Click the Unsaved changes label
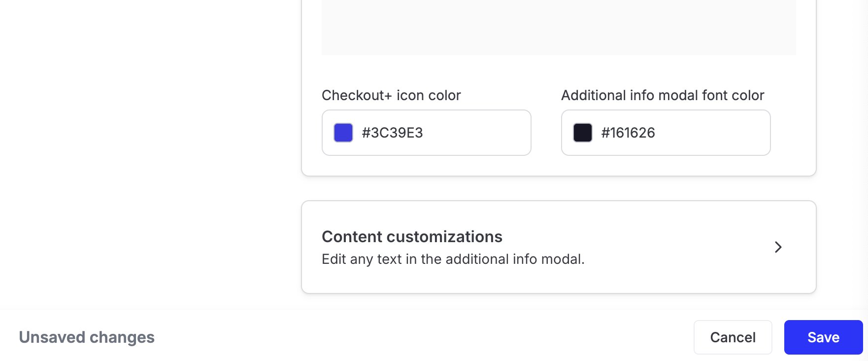The height and width of the screenshot is (361, 868). (87, 337)
